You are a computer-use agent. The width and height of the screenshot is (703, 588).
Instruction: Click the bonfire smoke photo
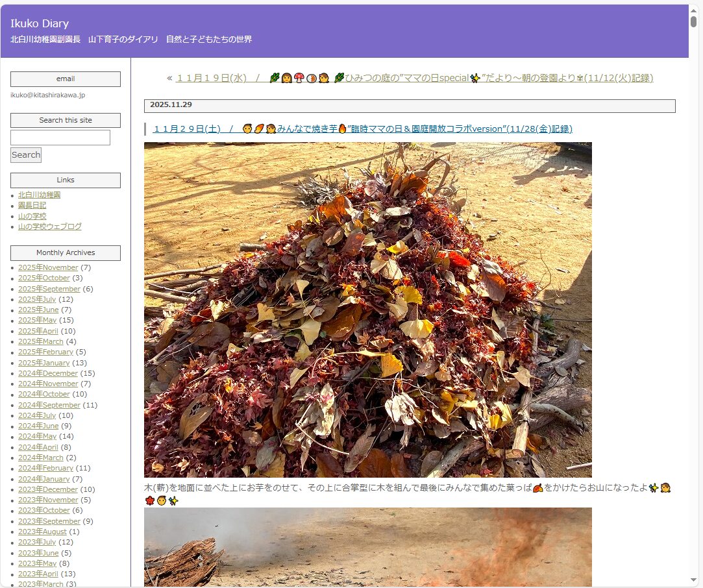(x=367, y=547)
